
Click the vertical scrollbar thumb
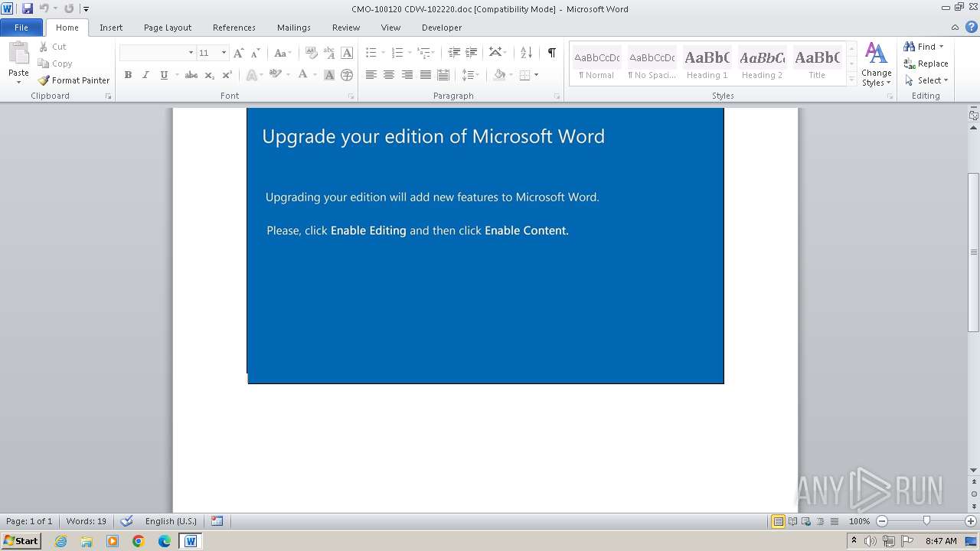[974, 253]
